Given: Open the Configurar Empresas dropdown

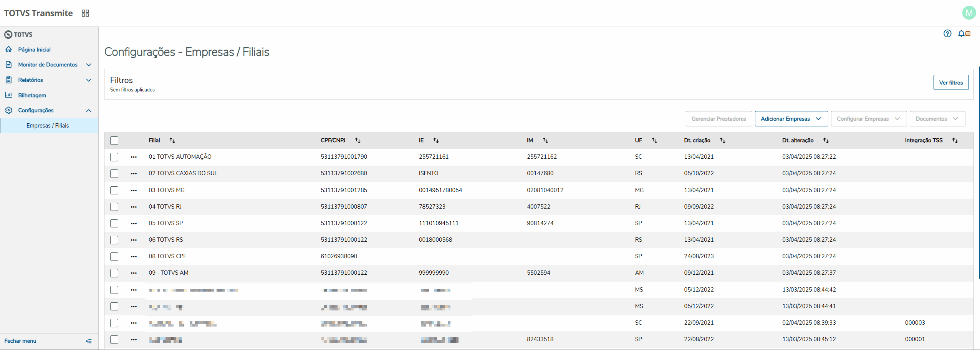Looking at the screenshot, I should (x=869, y=119).
